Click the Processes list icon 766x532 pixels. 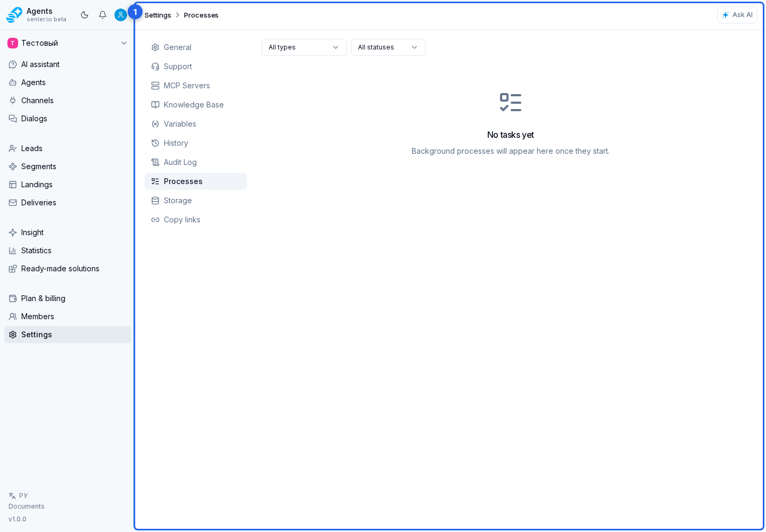[155, 181]
